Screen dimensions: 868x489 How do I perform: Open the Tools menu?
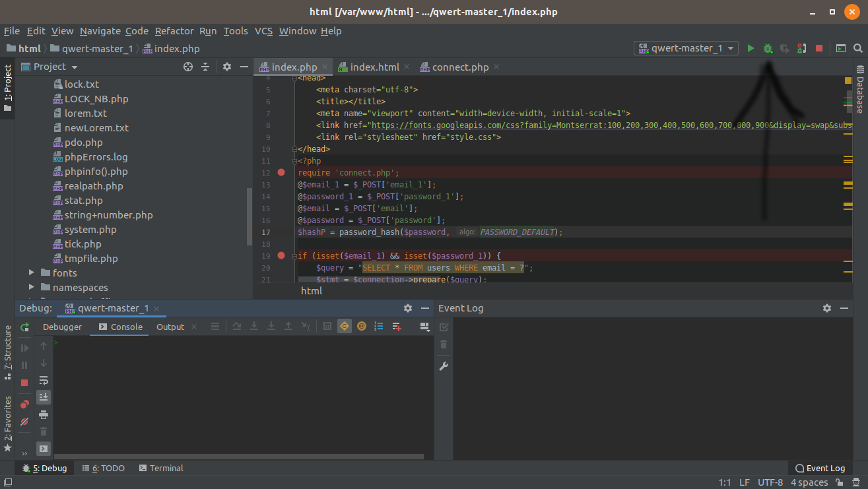236,31
